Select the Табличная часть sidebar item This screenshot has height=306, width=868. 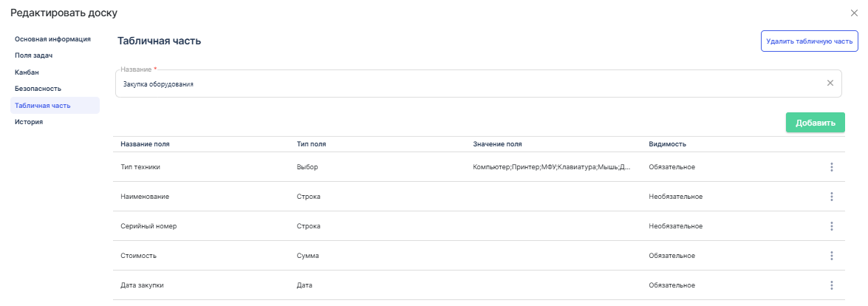point(43,106)
